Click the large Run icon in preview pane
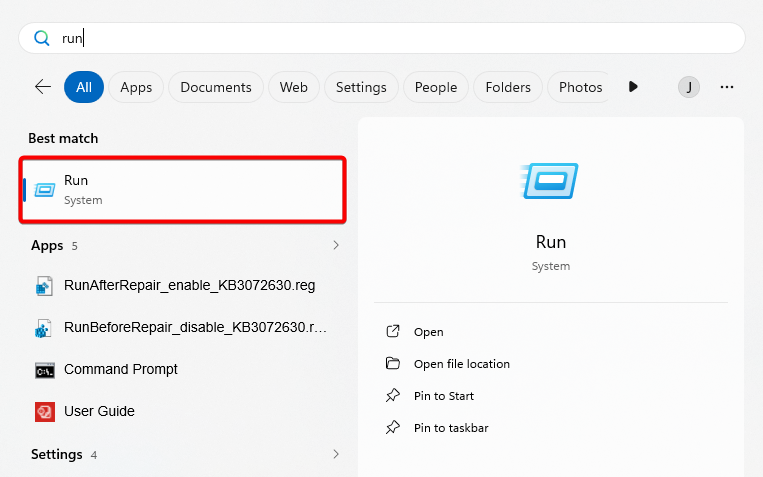The image size is (763, 477). click(550, 181)
